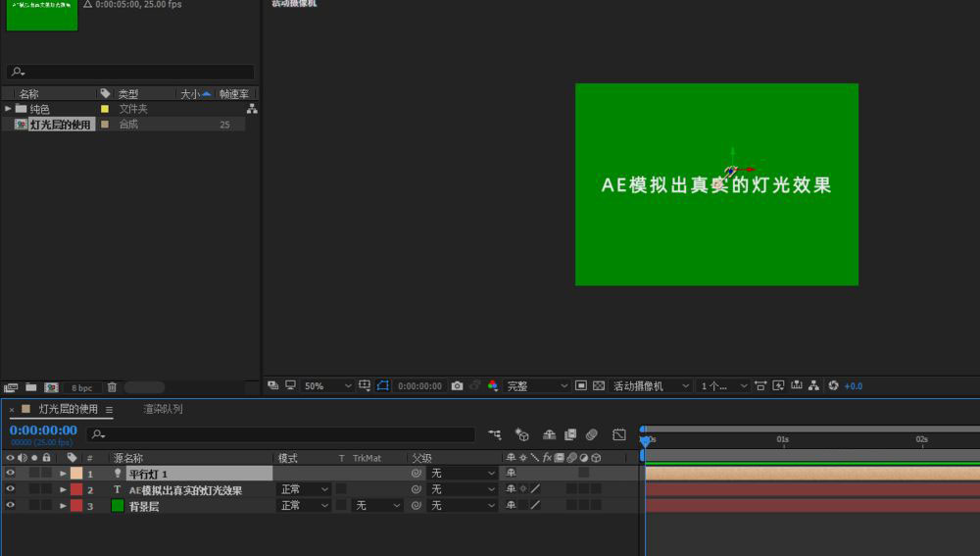
Task: Open project flowchart view icon
Action: point(252,109)
